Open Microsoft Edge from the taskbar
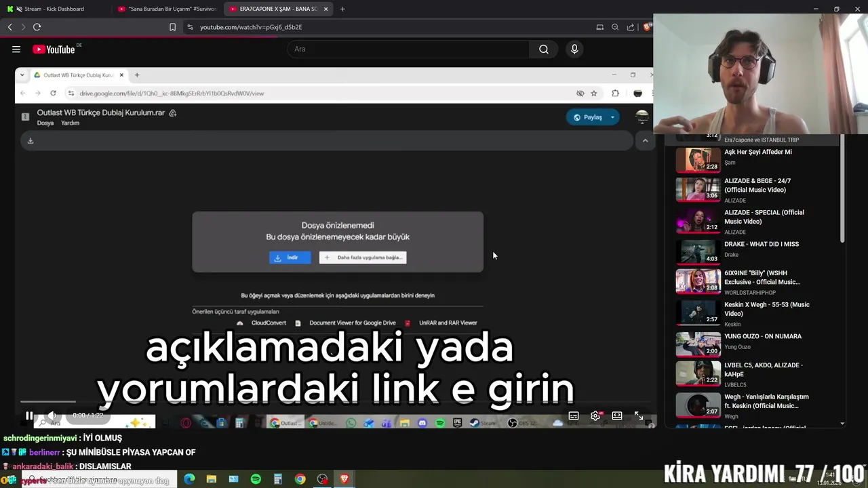Viewport: 868px width, 488px height. 189,479
